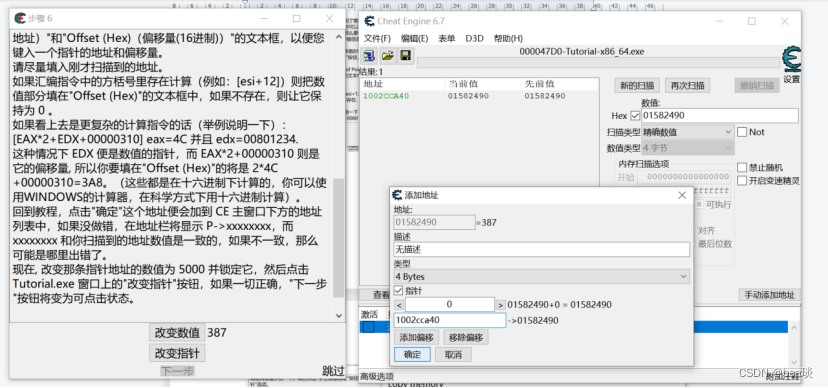Screen dimensions: 828x388
Task: Click the open folder toolbar icon
Action: pos(388,55)
